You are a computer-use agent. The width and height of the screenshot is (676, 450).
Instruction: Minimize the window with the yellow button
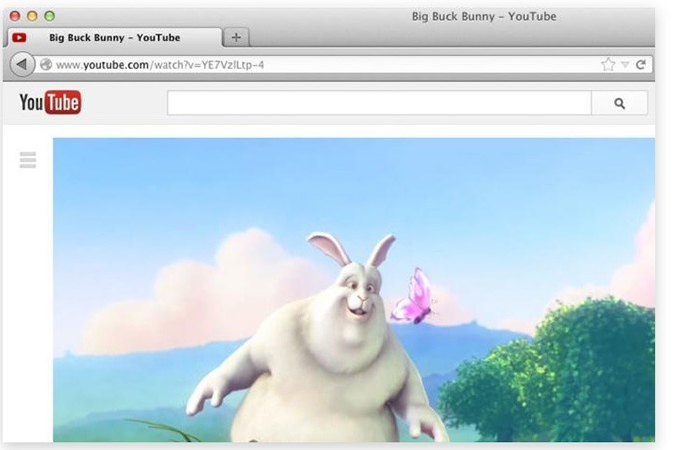(32, 16)
